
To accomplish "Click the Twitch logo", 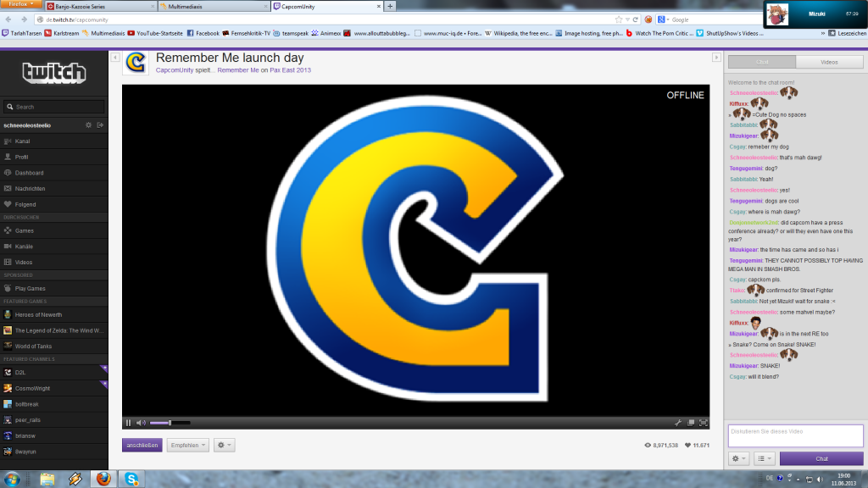I will pyautogui.click(x=53, y=73).
